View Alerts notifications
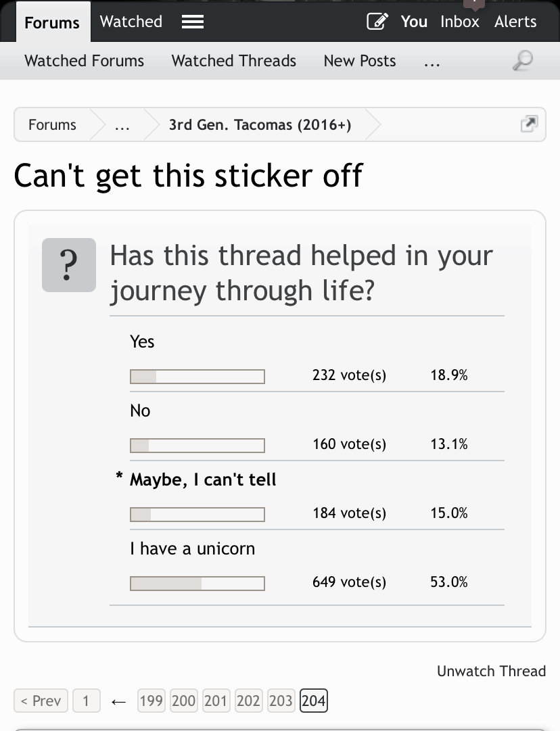 tap(515, 22)
